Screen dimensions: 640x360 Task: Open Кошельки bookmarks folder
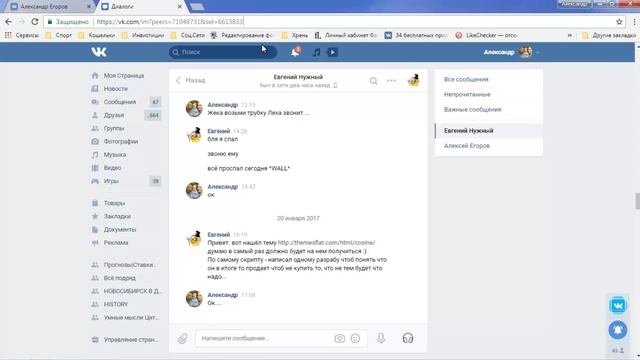click(97, 36)
